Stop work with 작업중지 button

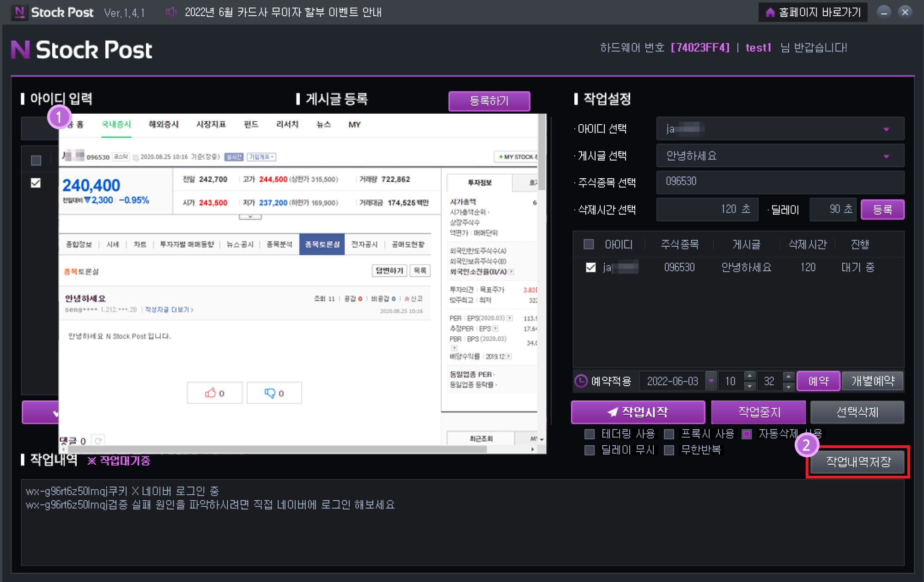759,412
